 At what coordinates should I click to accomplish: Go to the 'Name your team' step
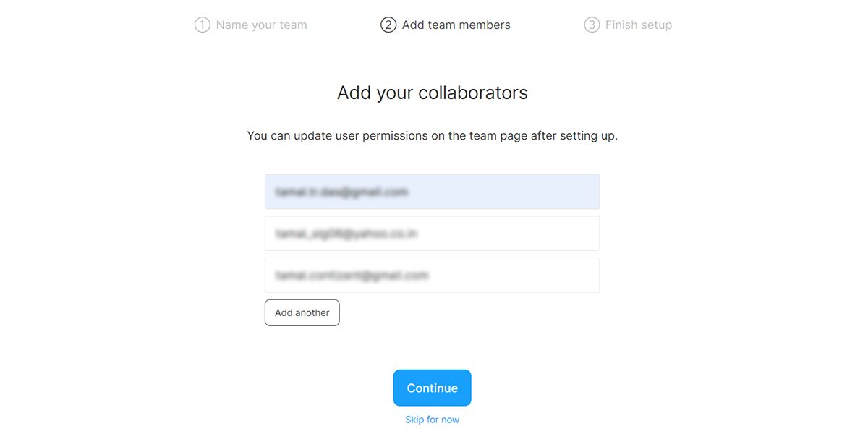261,25
